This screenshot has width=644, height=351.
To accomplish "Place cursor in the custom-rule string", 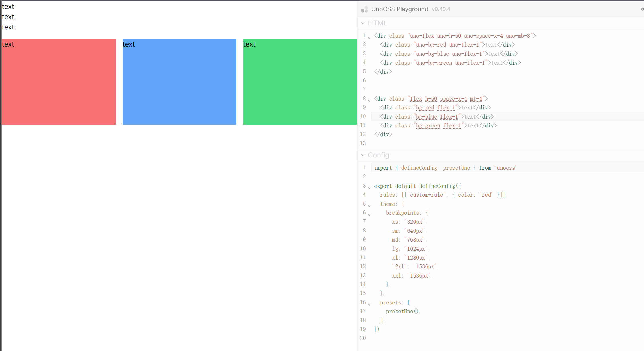I will [x=426, y=194].
